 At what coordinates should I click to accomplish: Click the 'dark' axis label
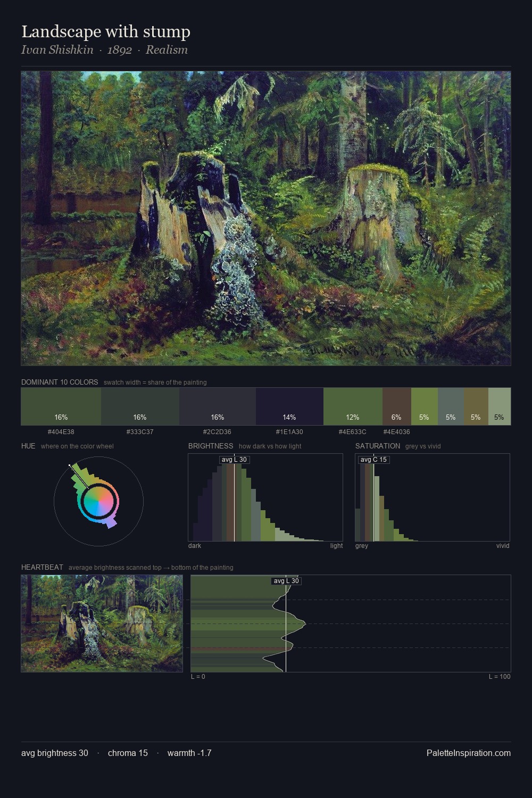[195, 546]
